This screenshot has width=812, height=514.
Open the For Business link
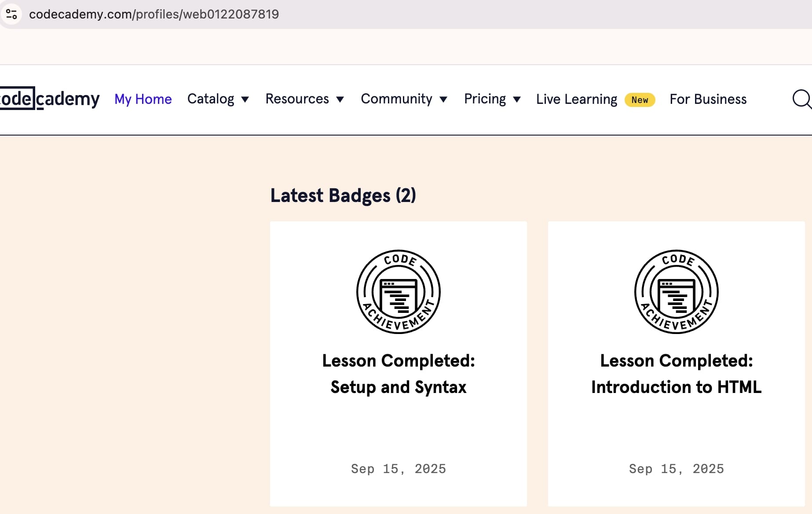(x=708, y=99)
